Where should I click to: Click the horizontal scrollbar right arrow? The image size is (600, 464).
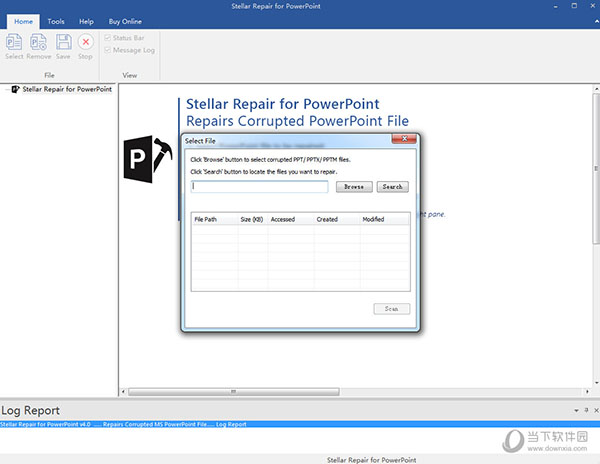tap(587, 392)
